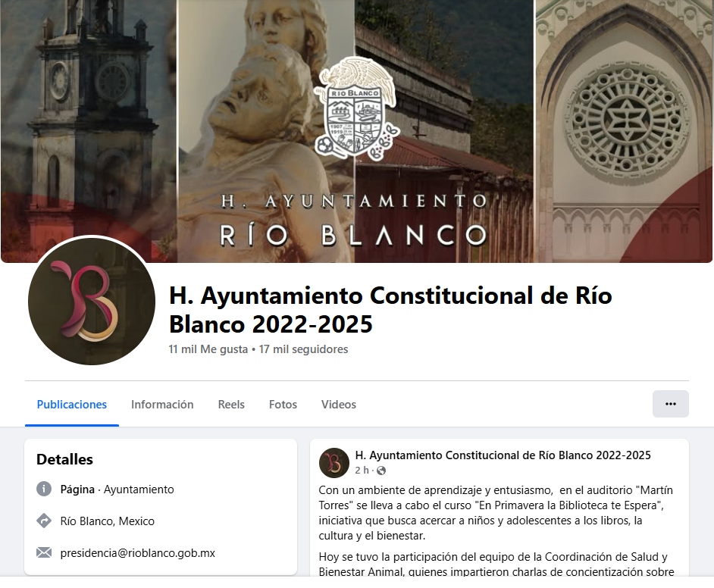Show the Videos tab
The height and width of the screenshot is (588, 714).
pyautogui.click(x=339, y=404)
